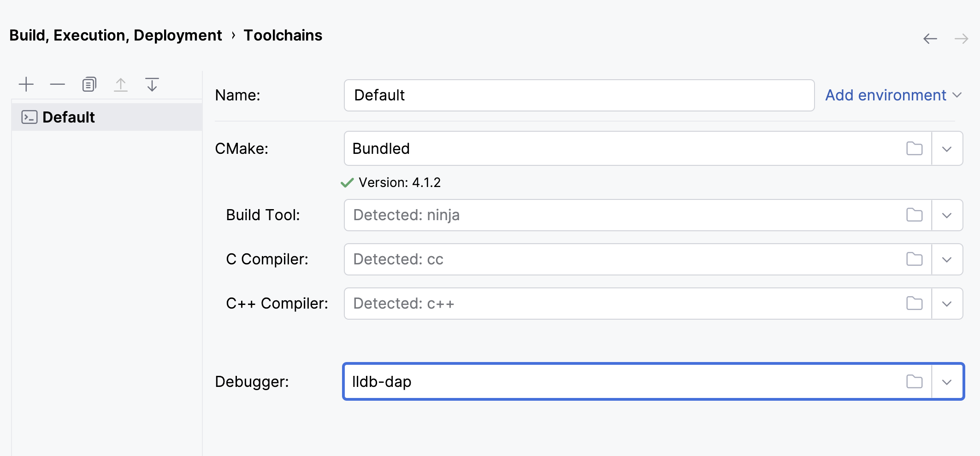The image size is (980, 456).
Task: Click the Add environment link
Action: (886, 95)
